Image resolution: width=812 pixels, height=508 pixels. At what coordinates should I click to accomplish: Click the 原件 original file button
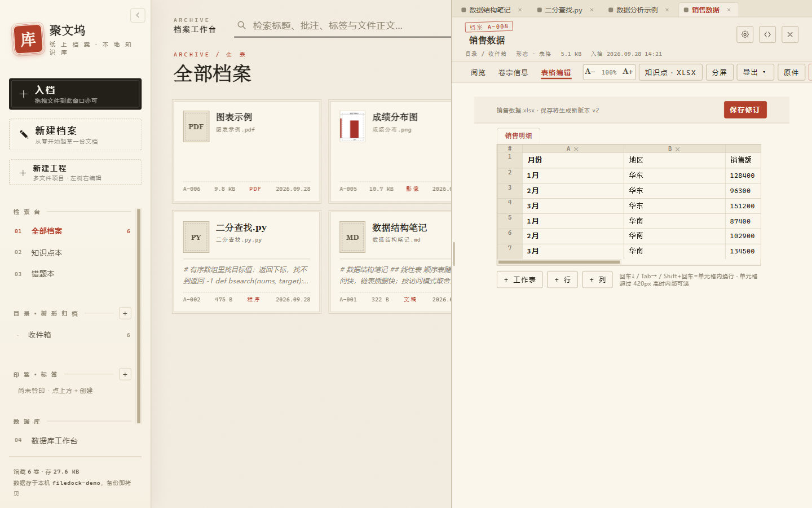pos(791,72)
